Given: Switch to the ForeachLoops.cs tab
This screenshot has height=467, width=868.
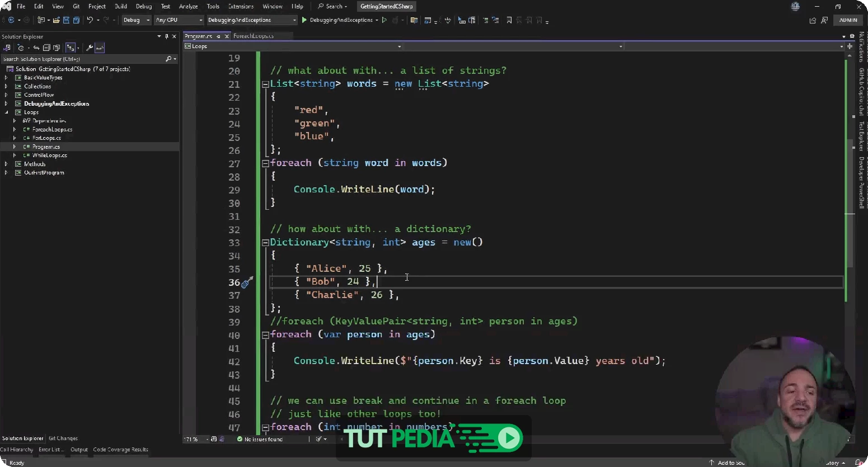Looking at the screenshot, I should point(254,36).
